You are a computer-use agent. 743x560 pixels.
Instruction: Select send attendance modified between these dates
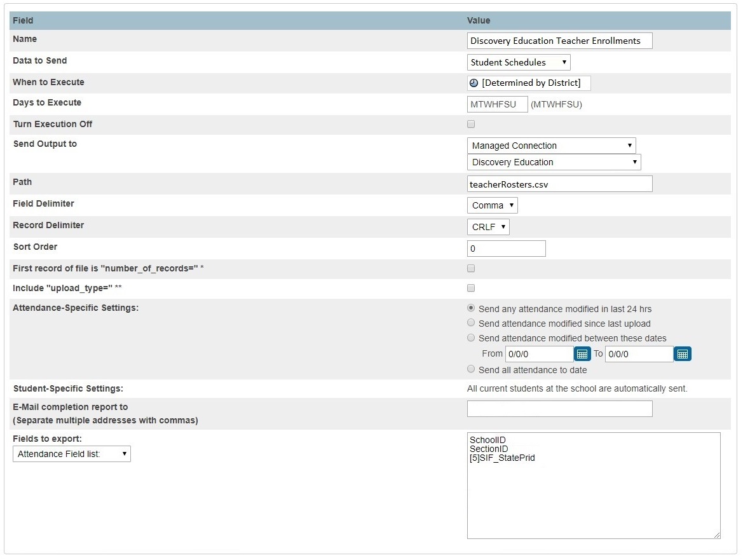pos(471,338)
